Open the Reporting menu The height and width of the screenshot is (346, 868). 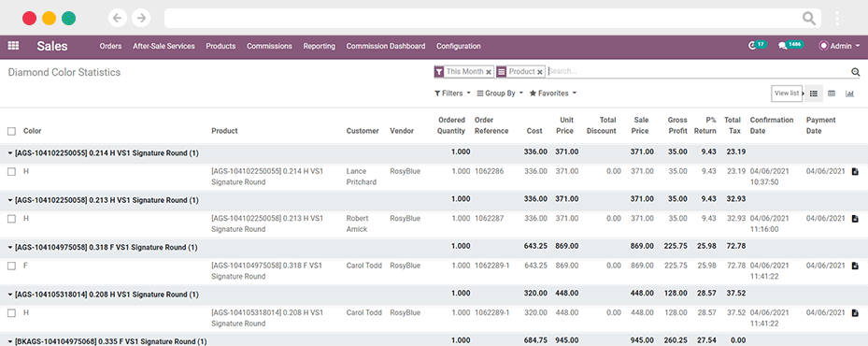[320, 46]
